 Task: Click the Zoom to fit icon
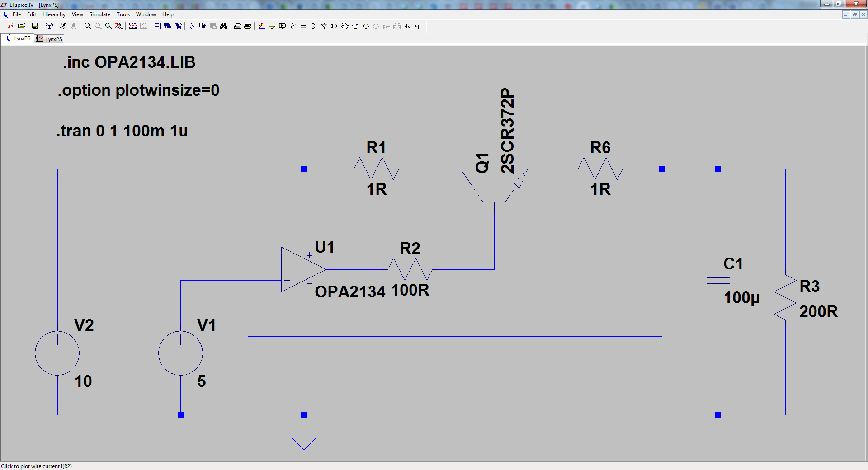tap(119, 26)
